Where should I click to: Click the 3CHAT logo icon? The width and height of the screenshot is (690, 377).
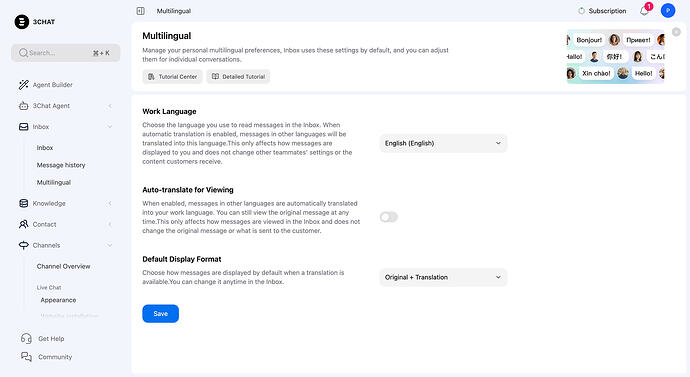tap(22, 22)
